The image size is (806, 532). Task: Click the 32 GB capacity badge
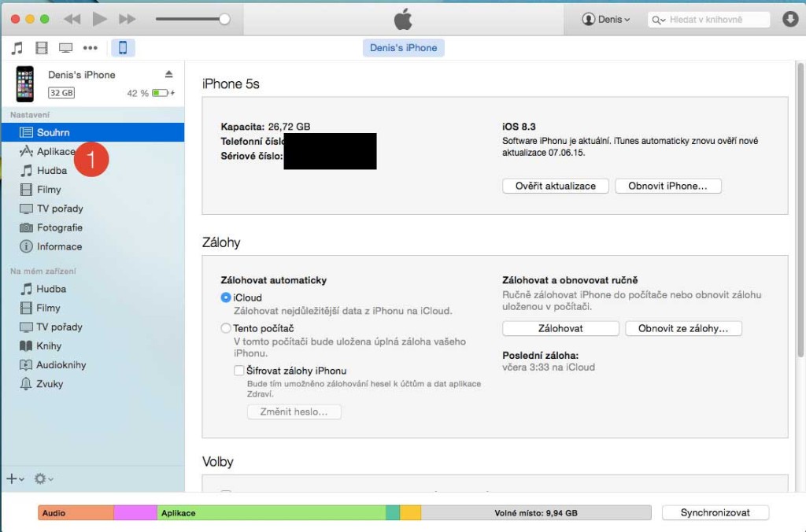click(61, 93)
